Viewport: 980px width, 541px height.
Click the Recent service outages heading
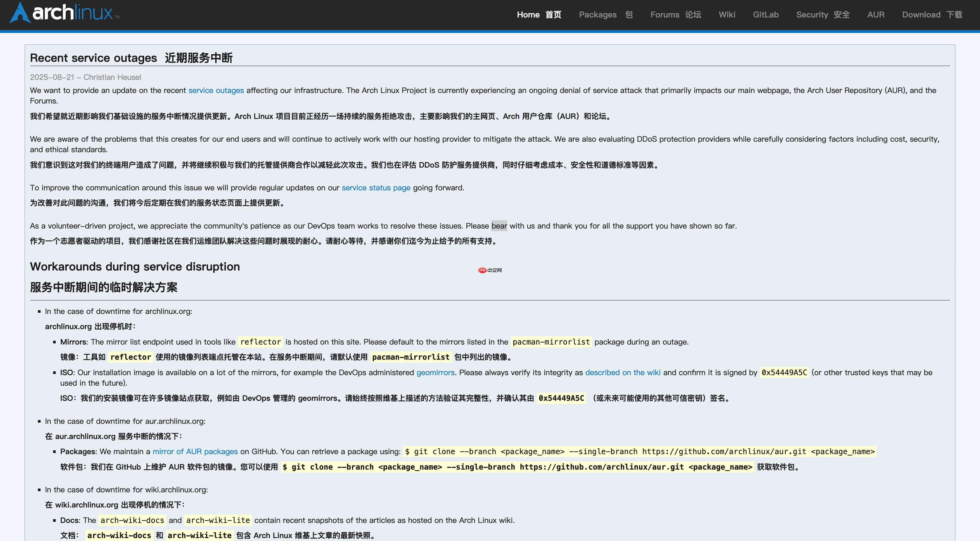[93, 58]
